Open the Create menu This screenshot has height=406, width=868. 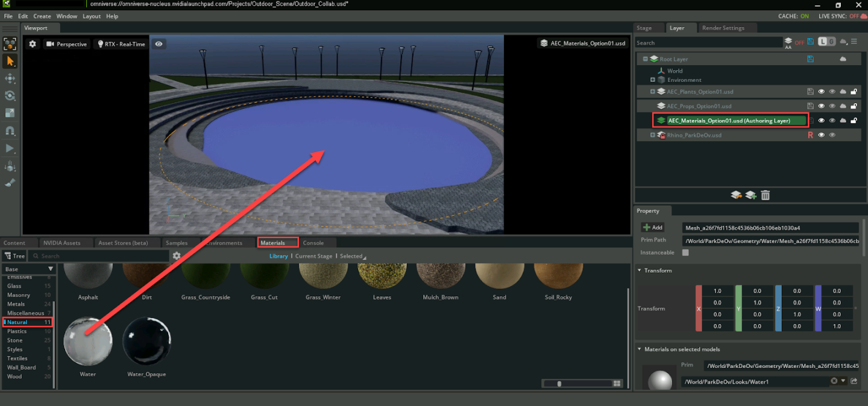pyautogui.click(x=42, y=16)
